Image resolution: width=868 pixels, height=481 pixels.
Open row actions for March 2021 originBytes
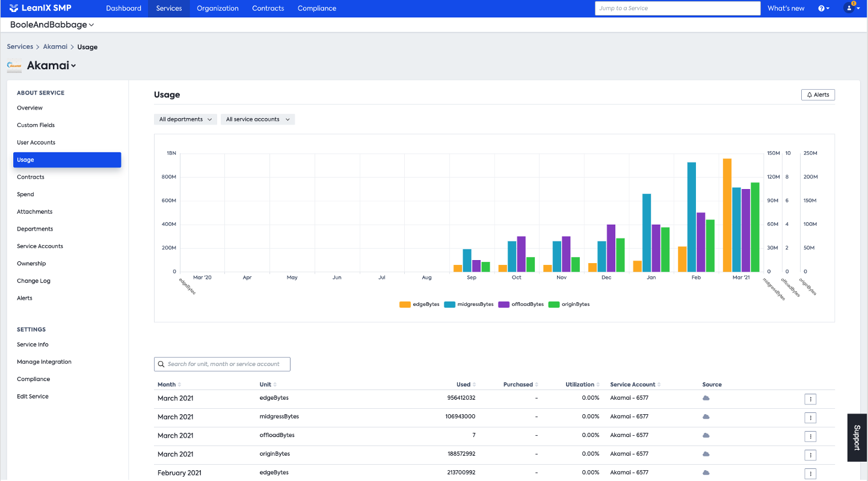click(x=810, y=455)
